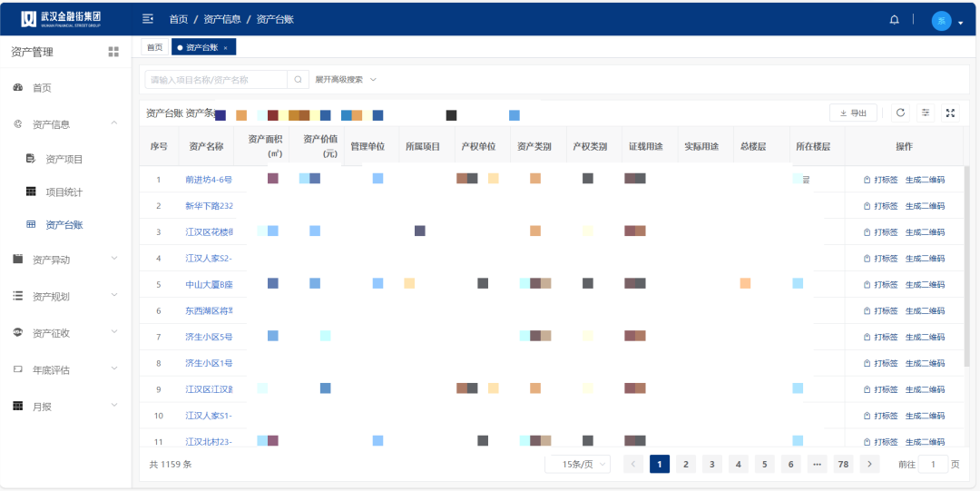
Task: Toggle fullscreen table view
Action: click(951, 113)
